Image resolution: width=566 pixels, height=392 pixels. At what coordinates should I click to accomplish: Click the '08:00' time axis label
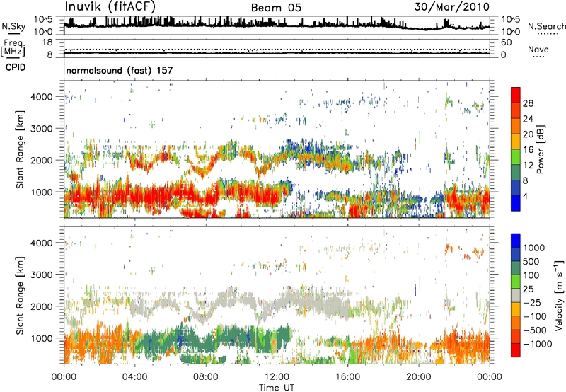pyautogui.click(x=206, y=377)
